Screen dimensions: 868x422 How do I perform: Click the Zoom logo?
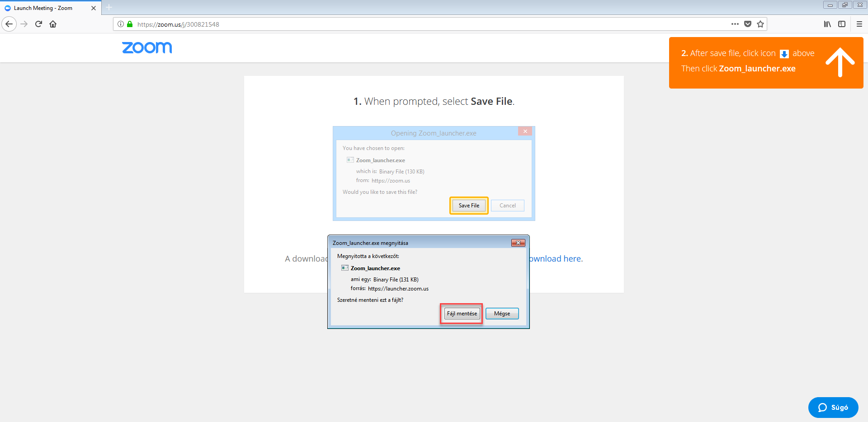[147, 47]
